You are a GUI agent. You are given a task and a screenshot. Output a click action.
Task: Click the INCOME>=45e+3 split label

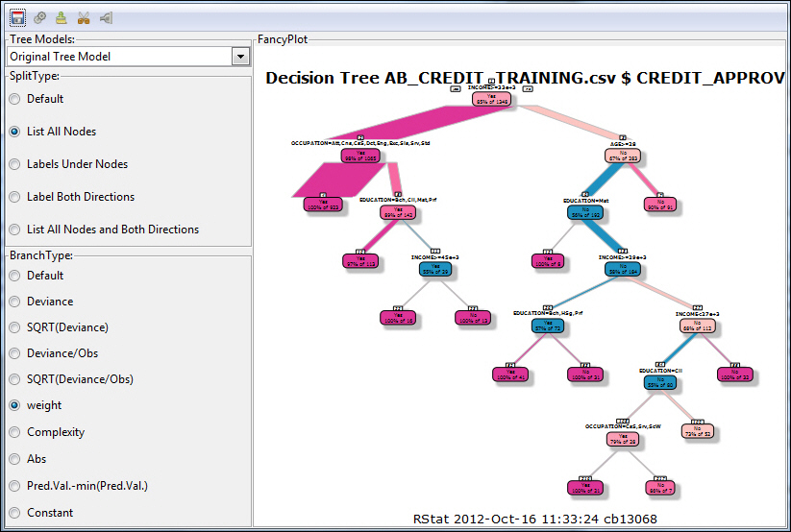(434, 257)
